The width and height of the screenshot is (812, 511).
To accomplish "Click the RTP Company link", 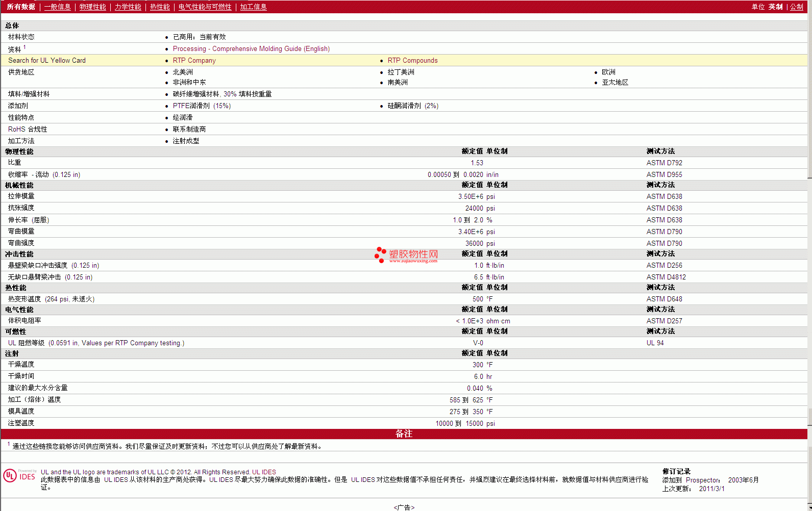I will (x=194, y=60).
